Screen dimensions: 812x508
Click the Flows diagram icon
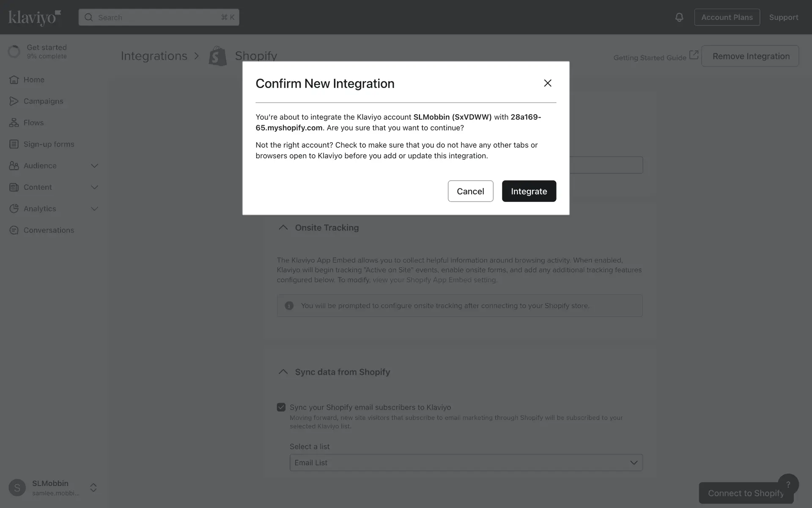pos(14,123)
